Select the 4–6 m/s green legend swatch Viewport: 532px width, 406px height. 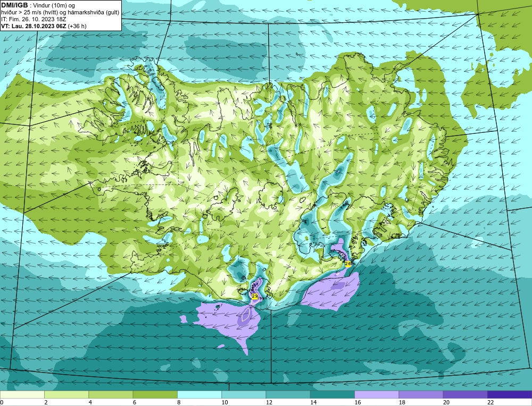pos(111,395)
